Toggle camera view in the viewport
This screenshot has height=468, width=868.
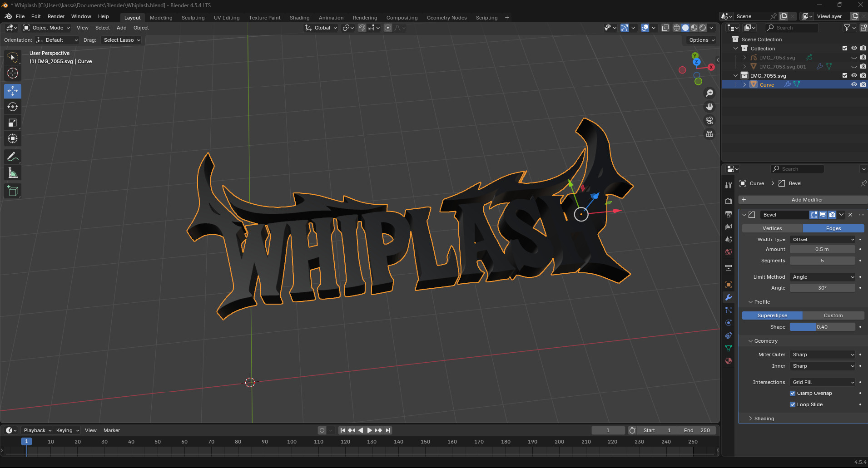(709, 120)
